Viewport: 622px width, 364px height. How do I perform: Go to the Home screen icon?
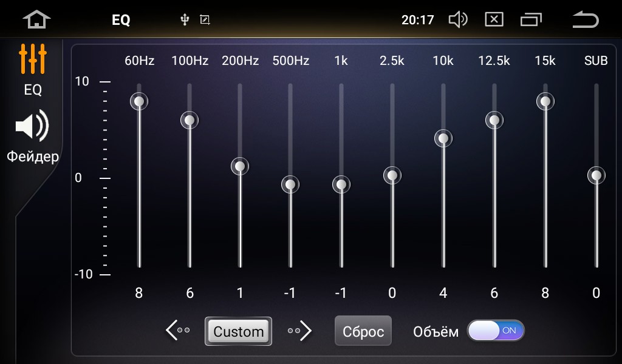coord(36,19)
